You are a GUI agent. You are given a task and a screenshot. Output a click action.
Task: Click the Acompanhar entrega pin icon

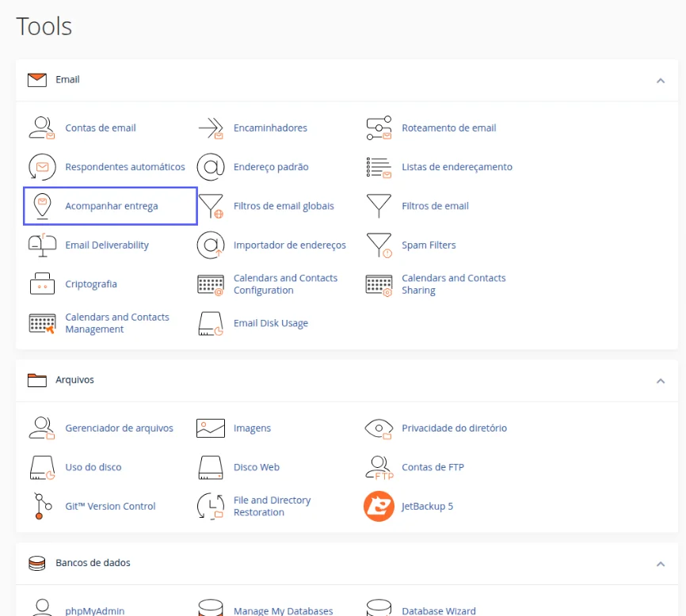pos(42,206)
